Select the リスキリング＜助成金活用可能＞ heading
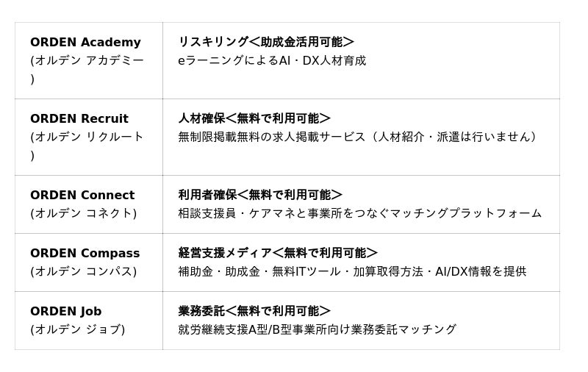 265,42
